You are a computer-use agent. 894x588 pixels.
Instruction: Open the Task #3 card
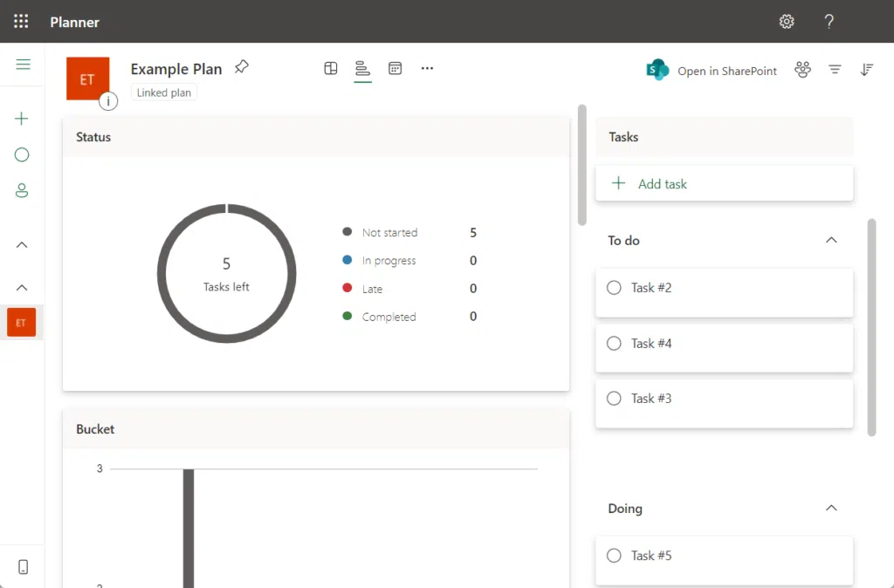tap(724, 403)
